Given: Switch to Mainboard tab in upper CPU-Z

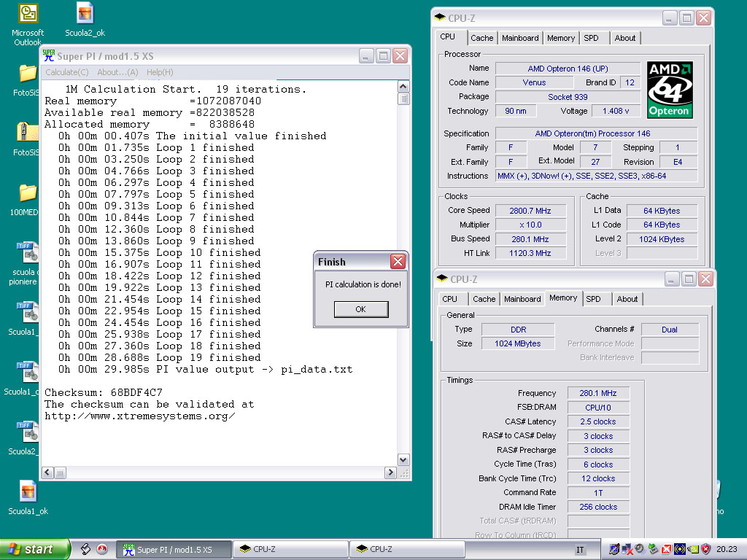Looking at the screenshot, I should pyautogui.click(x=520, y=38).
